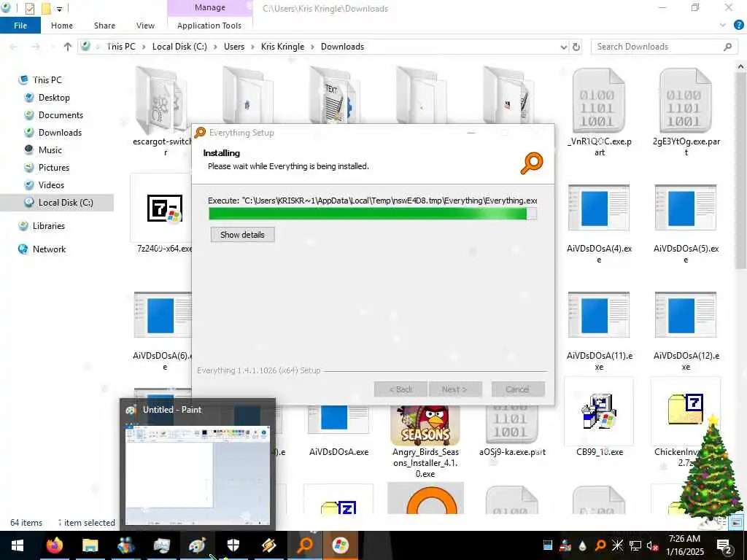The image size is (747, 560).
Task: Switch to the Share ribbon tab
Action: pos(104,26)
